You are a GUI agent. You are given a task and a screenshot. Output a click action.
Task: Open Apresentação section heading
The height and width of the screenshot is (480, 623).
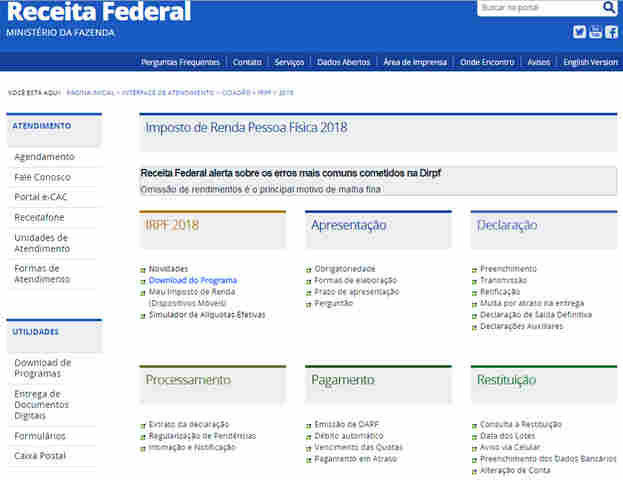pyautogui.click(x=349, y=225)
